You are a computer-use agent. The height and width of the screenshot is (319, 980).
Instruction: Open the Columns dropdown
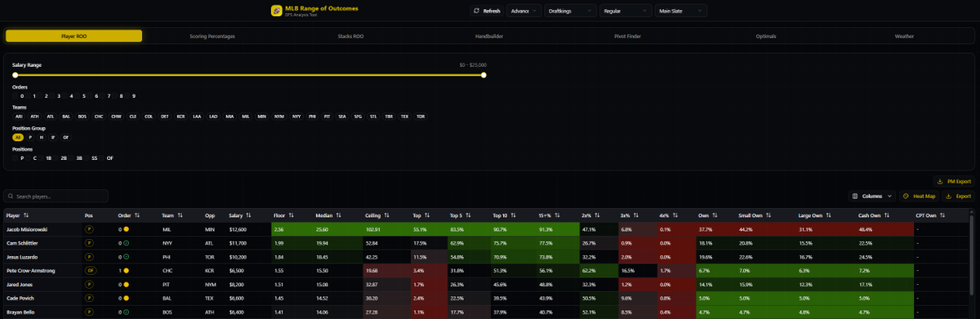pyautogui.click(x=872, y=196)
